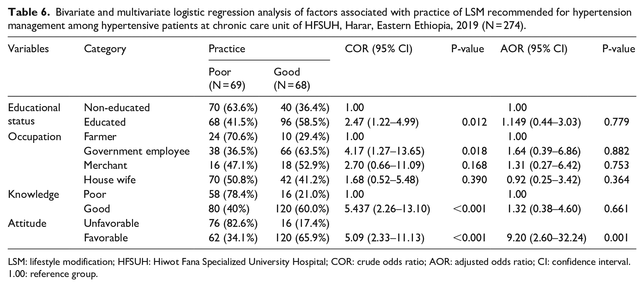Select the "Government employee" category cell
Image resolution: width=644 pixels, height=287 pixels.
(x=137, y=151)
